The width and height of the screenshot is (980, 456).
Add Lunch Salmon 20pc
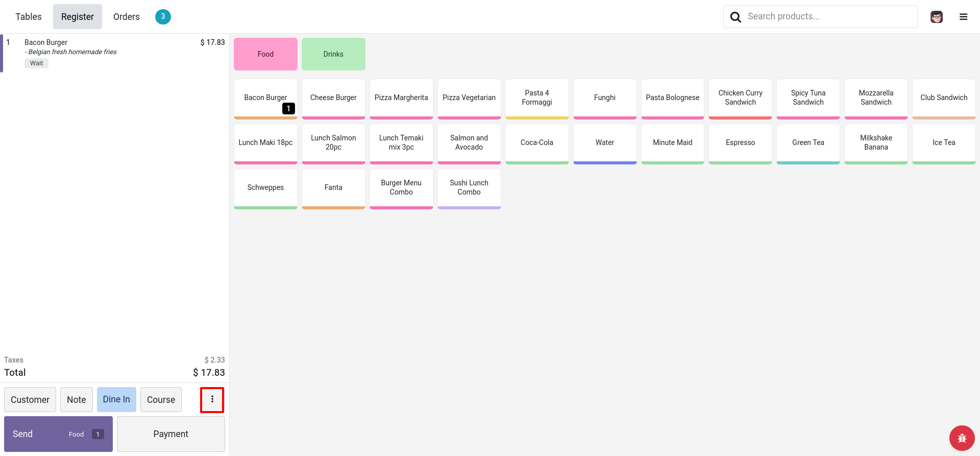(333, 143)
